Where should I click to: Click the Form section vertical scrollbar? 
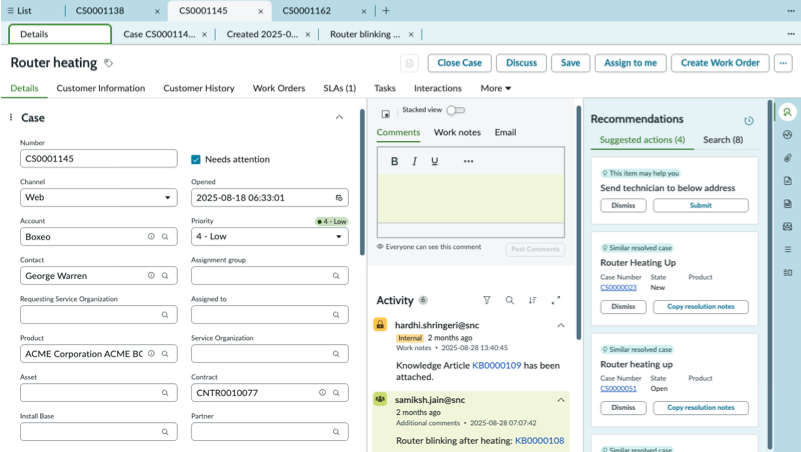(363, 182)
